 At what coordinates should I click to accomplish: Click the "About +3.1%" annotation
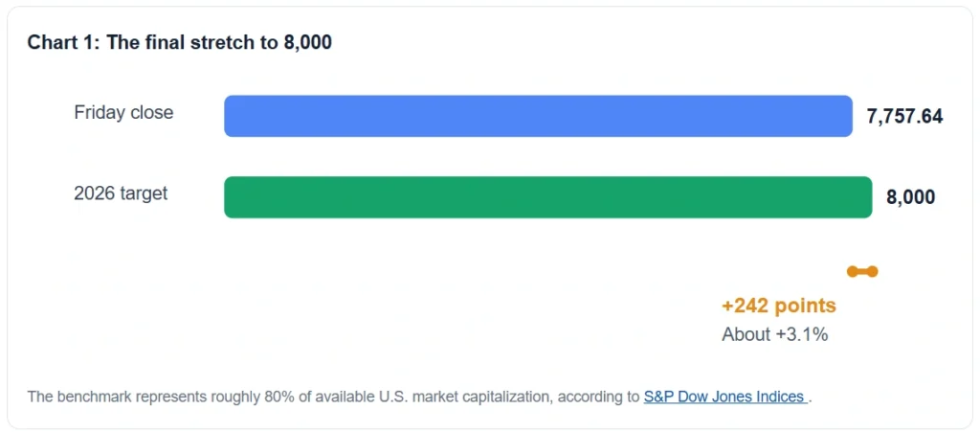(775, 334)
